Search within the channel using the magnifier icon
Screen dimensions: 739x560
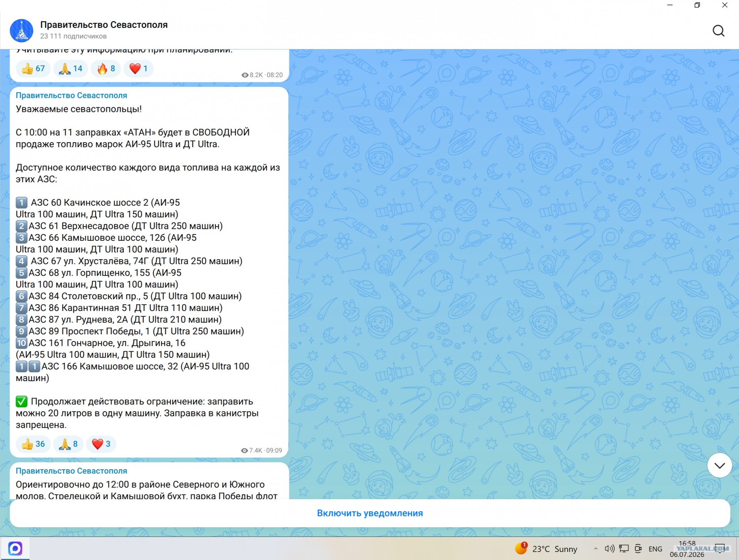[718, 30]
